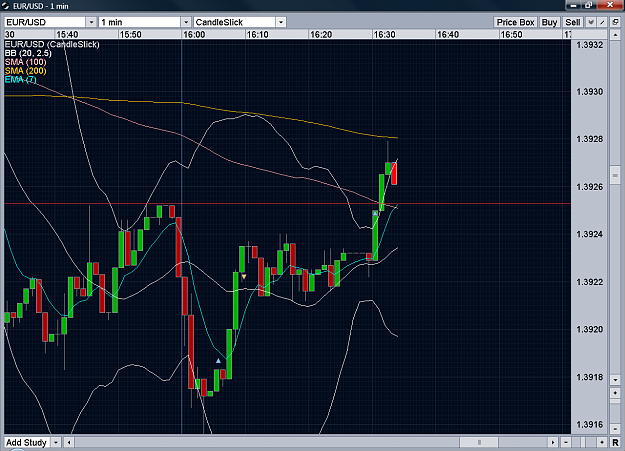Click the R reset chart button
Screen dimensions: 625x451
(x=615, y=442)
